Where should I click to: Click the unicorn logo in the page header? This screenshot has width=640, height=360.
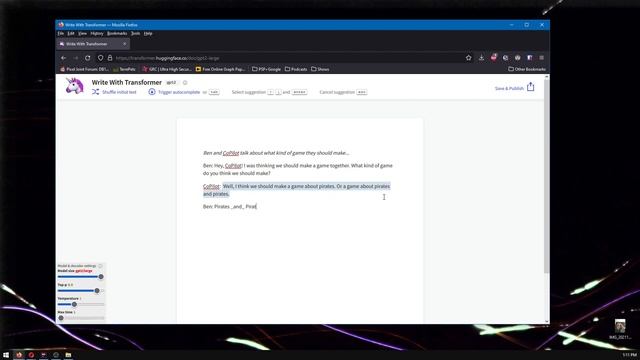coord(74,86)
